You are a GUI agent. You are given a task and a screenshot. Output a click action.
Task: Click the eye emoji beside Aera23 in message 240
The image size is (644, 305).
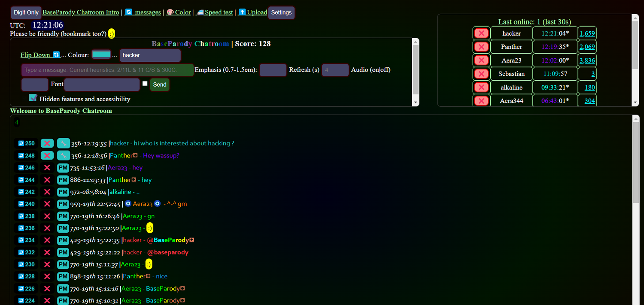point(128,203)
